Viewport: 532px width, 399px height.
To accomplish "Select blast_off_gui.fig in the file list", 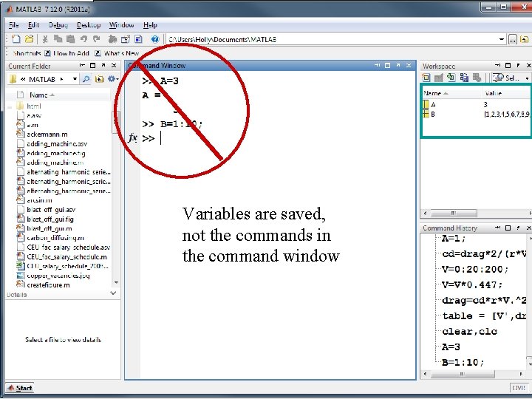I will tap(45, 219).
